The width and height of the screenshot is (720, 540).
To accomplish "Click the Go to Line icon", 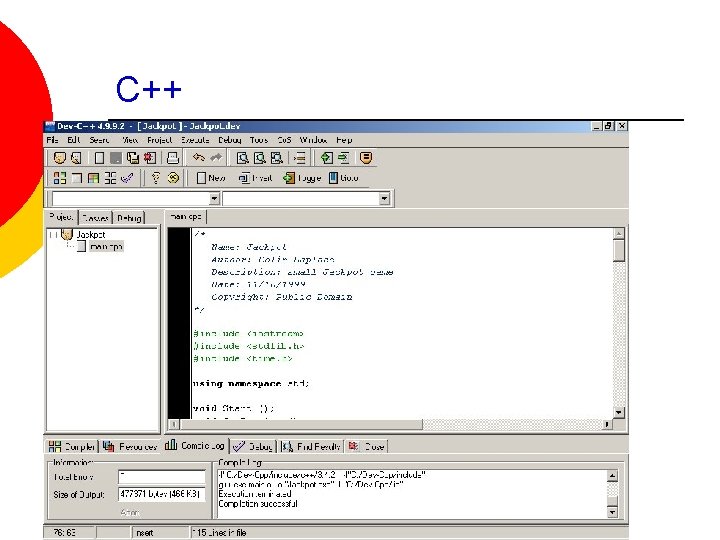I will click(x=300, y=158).
